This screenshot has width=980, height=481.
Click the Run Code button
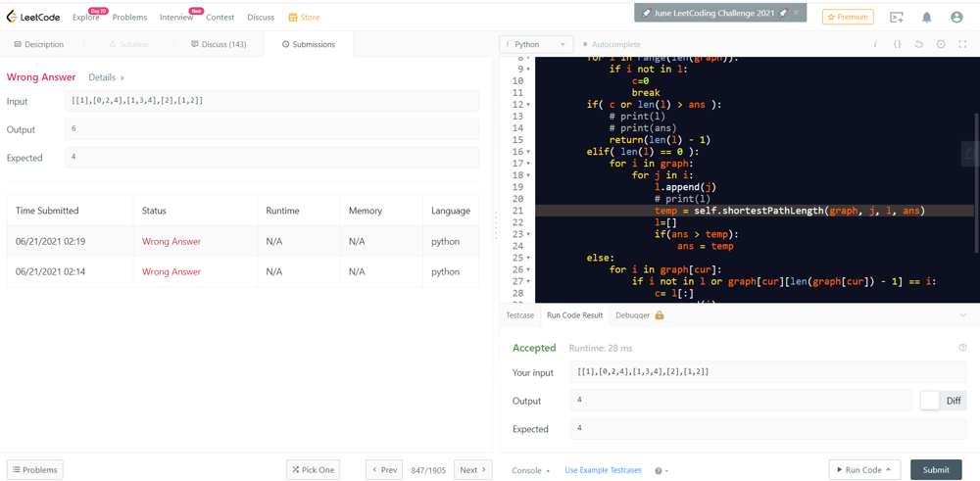tap(863, 470)
